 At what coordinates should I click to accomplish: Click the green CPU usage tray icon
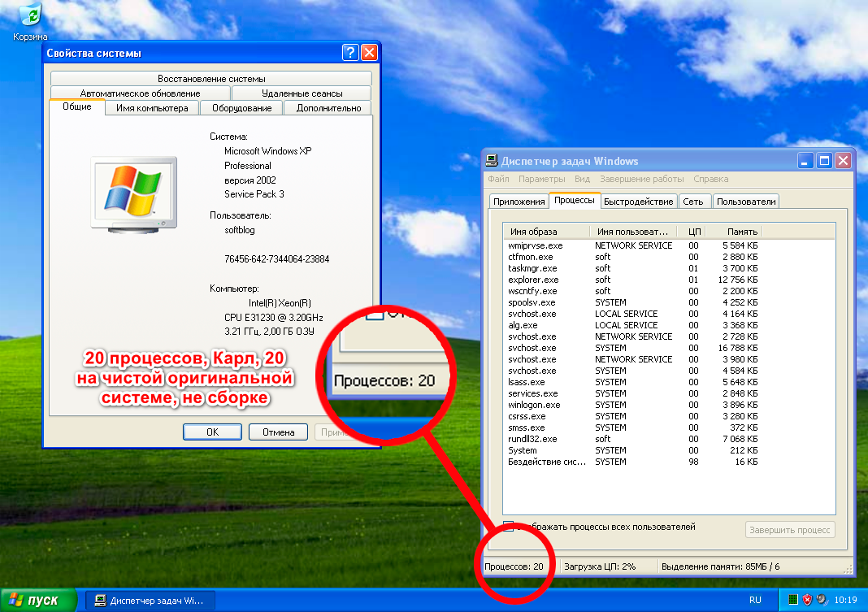point(792,600)
